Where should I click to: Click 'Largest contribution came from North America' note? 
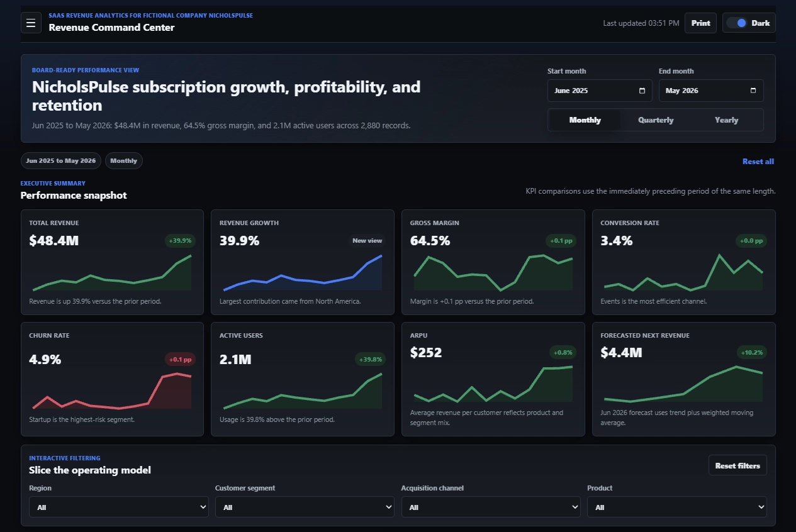290,301
